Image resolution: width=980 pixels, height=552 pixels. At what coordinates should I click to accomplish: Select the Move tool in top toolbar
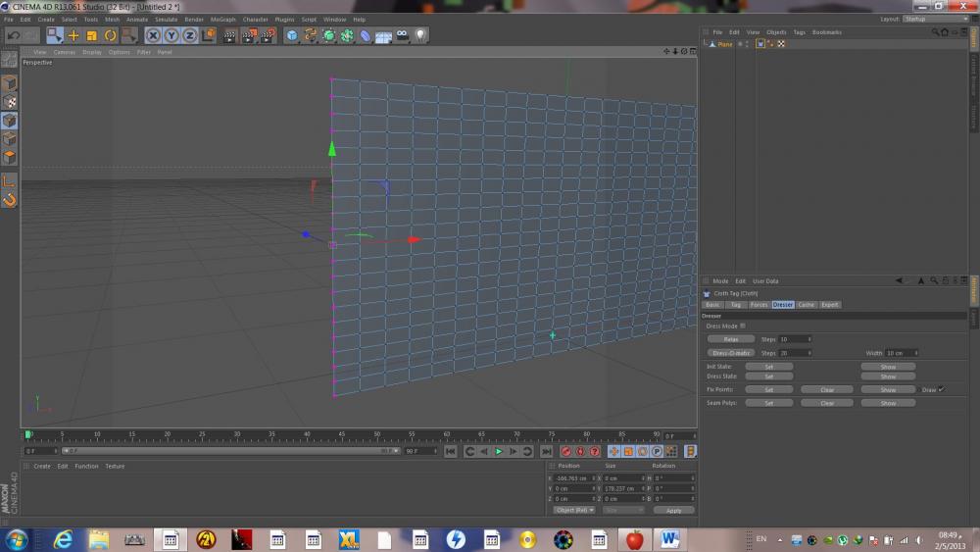[x=73, y=35]
